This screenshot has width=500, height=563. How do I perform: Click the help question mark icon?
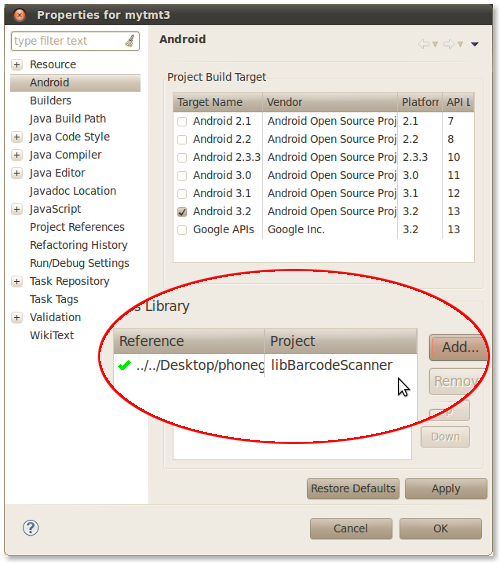pyautogui.click(x=31, y=528)
